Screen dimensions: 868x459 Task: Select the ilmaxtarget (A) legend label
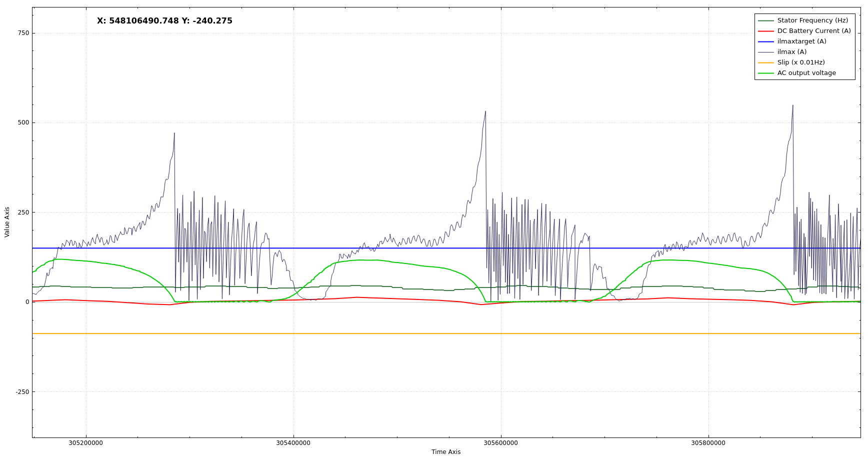[801, 41]
